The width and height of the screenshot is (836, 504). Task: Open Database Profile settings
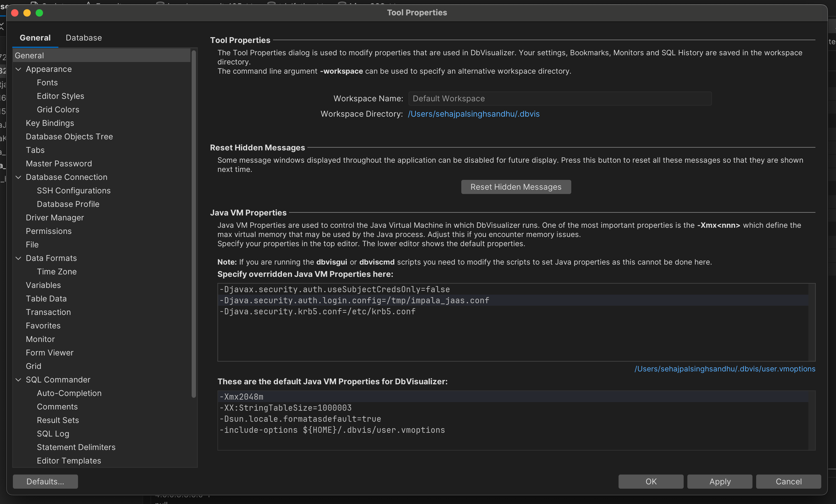click(68, 204)
